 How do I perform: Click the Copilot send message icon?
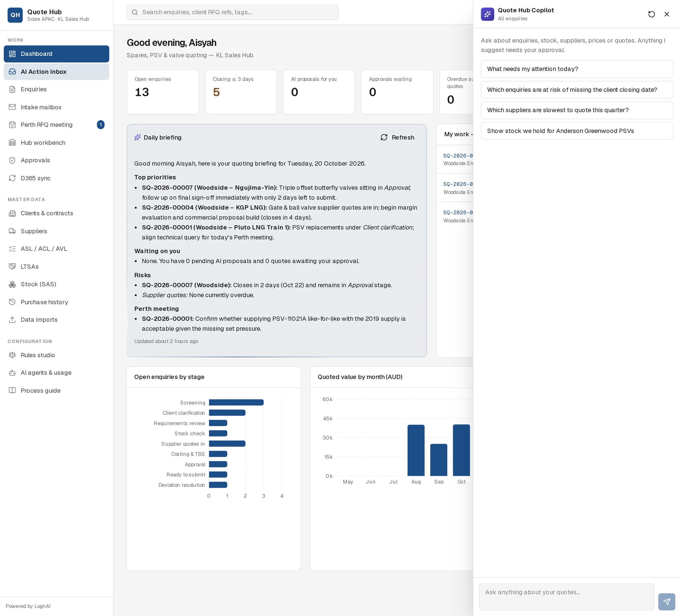click(666, 601)
